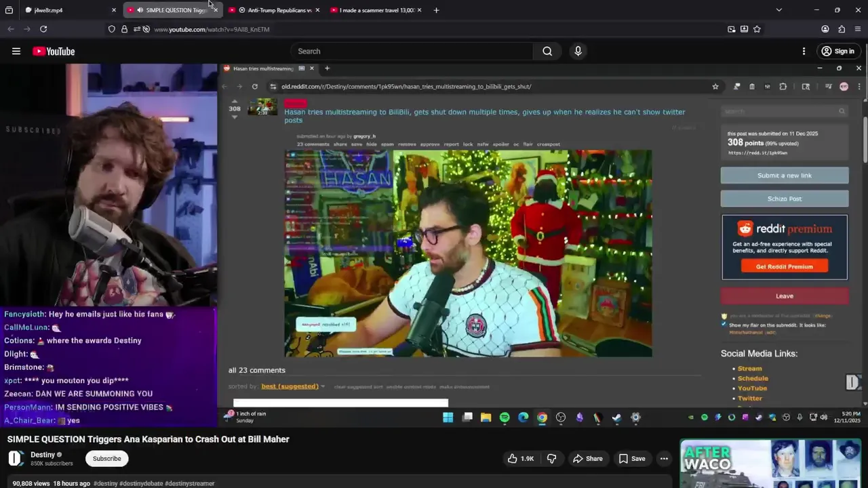Upvote the Hasan post in the video
Screen dimensions: 868x488
tap(235, 101)
